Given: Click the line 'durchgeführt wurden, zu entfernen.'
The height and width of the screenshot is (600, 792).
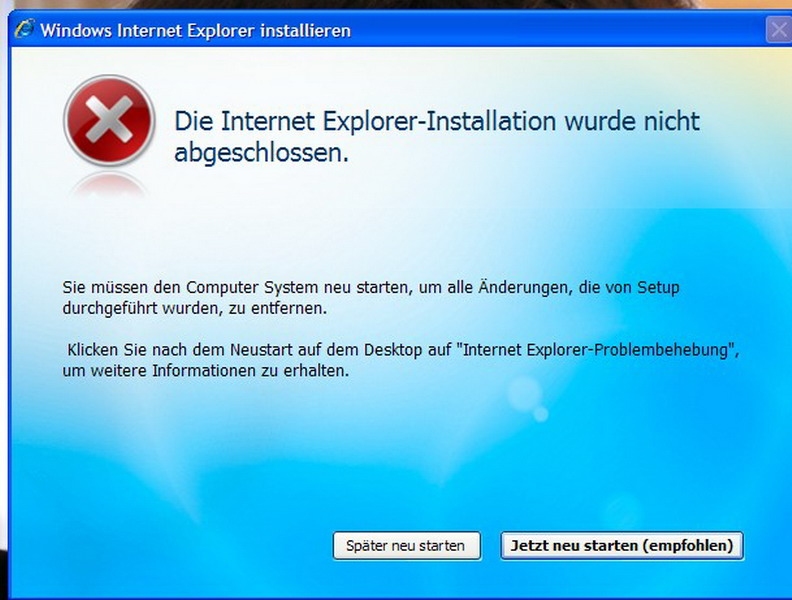Looking at the screenshot, I should tap(194, 308).
